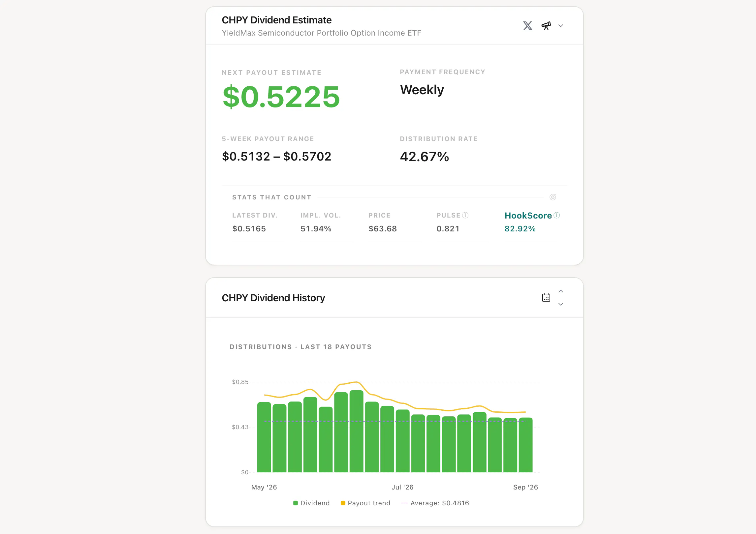Select the next payout estimate $0.5225
The image size is (756, 534).
pyautogui.click(x=281, y=97)
